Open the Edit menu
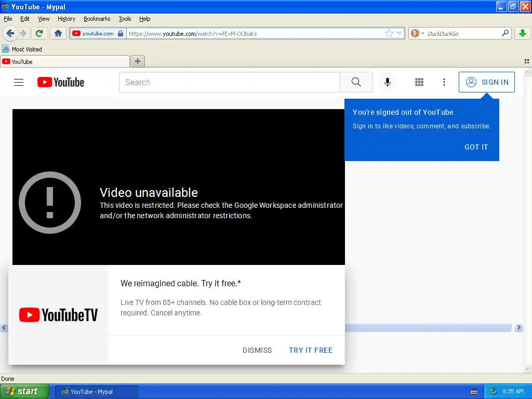The height and width of the screenshot is (399, 532). click(x=25, y=19)
